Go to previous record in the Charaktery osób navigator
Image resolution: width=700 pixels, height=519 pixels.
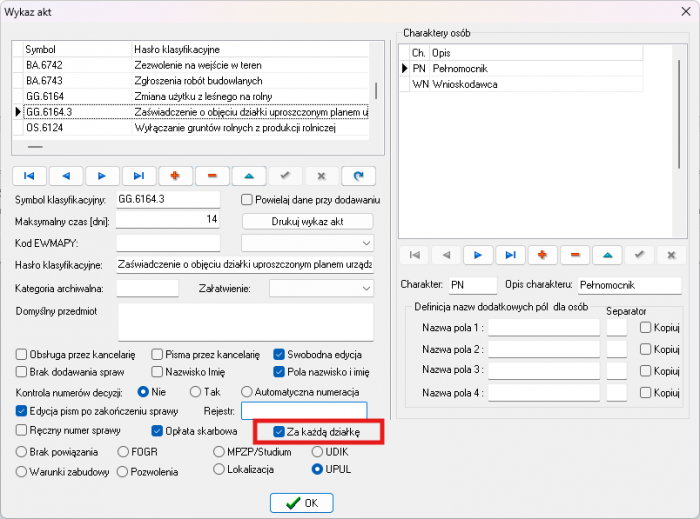[x=446, y=255]
